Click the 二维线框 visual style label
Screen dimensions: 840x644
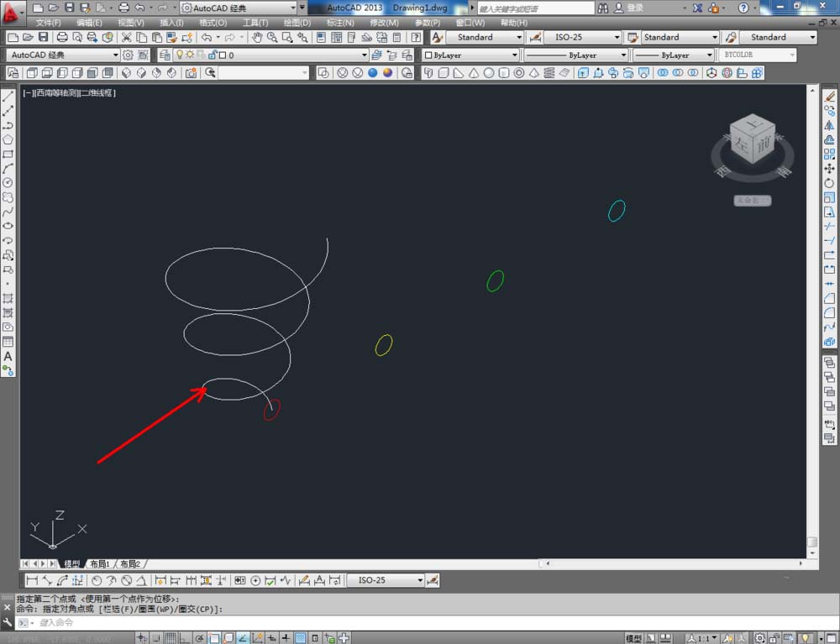[x=97, y=92]
